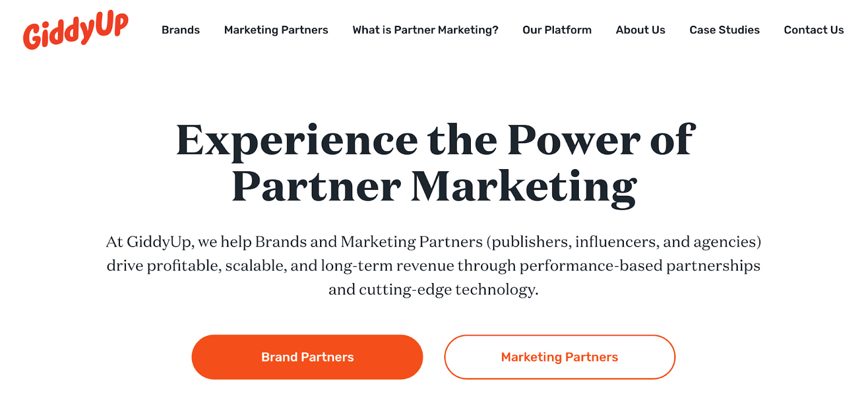The height and width of the screenshot is (411, 868).
Task: Click the headline's Partner Marketing line
Action: click(x=434, y=187)
